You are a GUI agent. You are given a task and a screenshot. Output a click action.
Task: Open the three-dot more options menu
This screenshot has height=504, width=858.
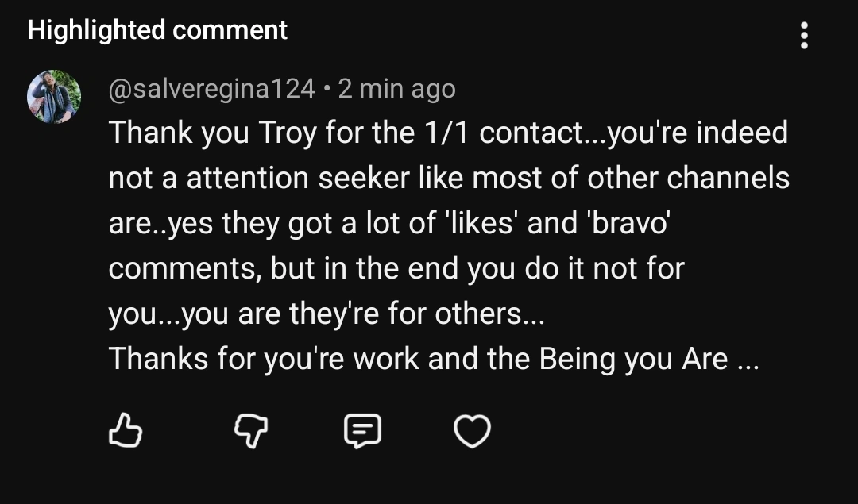tap(804, 36)
